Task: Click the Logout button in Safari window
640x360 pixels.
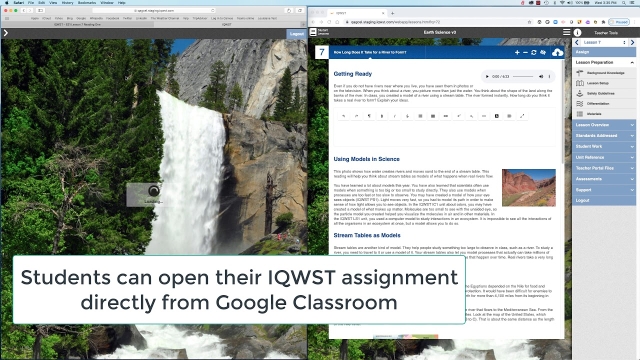Action: pyautogui.click(x=296, y=34)
